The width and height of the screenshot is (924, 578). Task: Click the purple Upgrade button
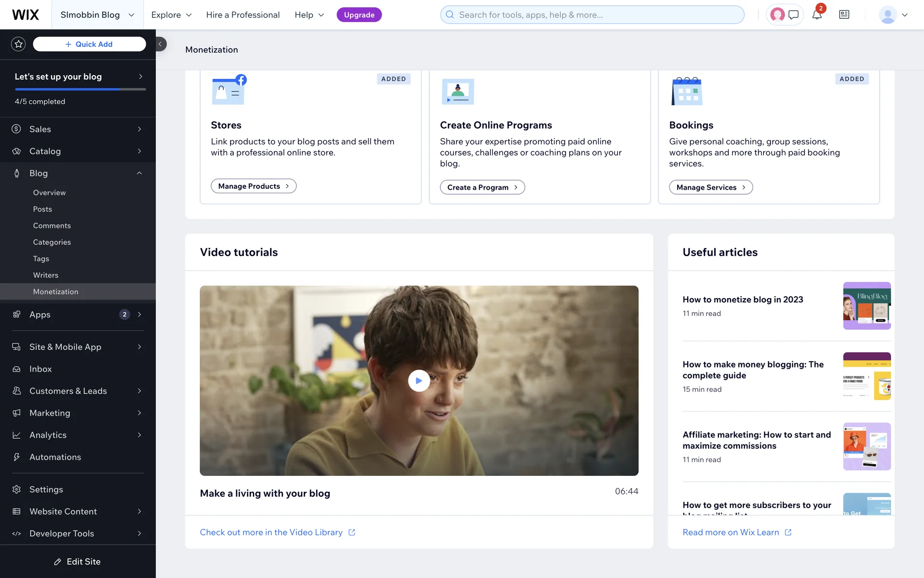point(359,15)
